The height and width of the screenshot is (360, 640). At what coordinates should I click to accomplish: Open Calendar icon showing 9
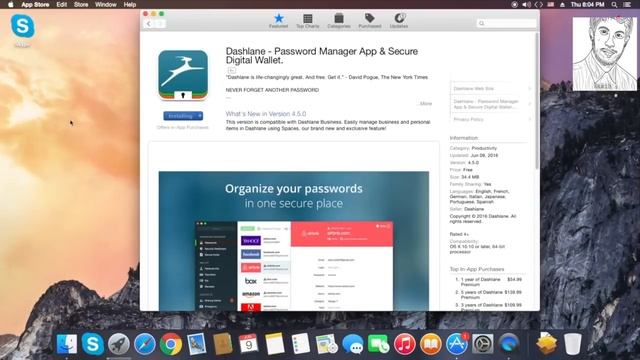coord(249,344)
